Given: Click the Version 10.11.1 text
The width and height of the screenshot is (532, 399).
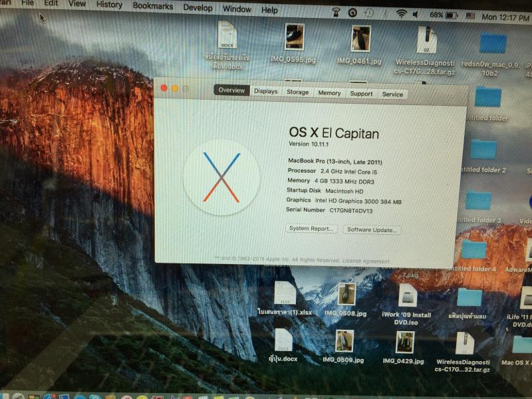Looking at the screenshot, I should click(309, 144).
